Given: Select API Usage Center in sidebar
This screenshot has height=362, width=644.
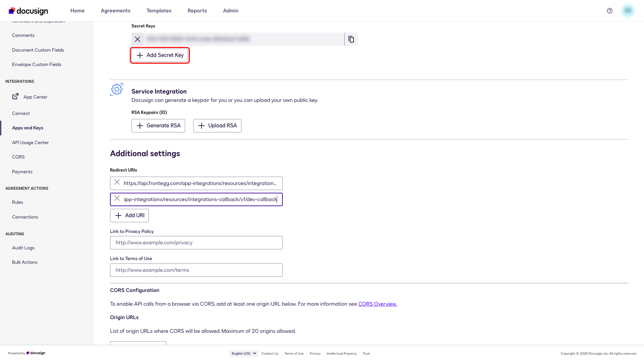Looking at the screenshot, I should [31, 142].
